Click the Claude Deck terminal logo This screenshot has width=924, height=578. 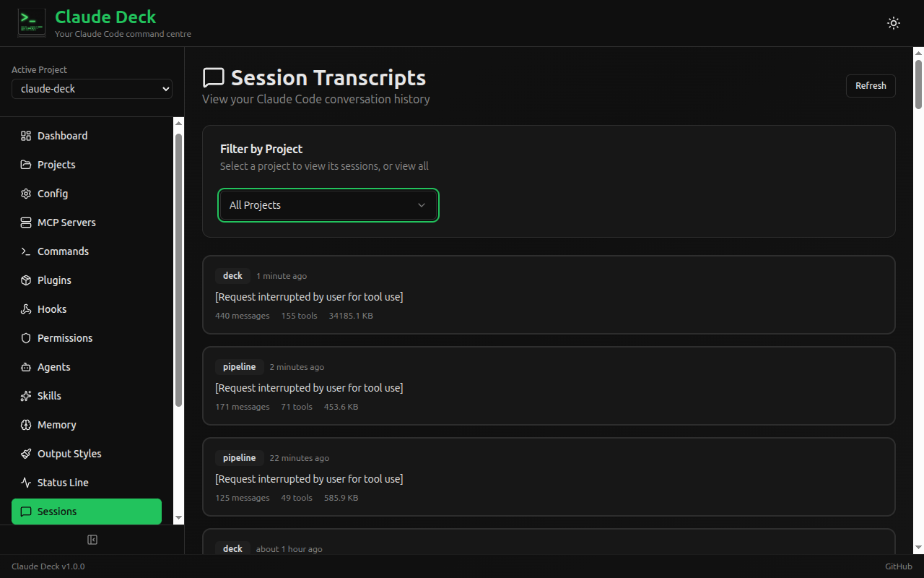(x=31, y=22)
